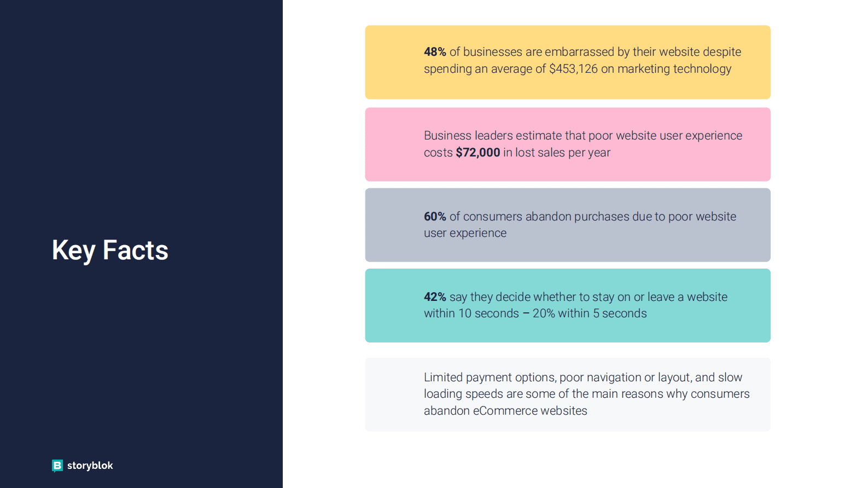
Task: Click the words "user experience" in grey card
Action: [x=465, y=233]
